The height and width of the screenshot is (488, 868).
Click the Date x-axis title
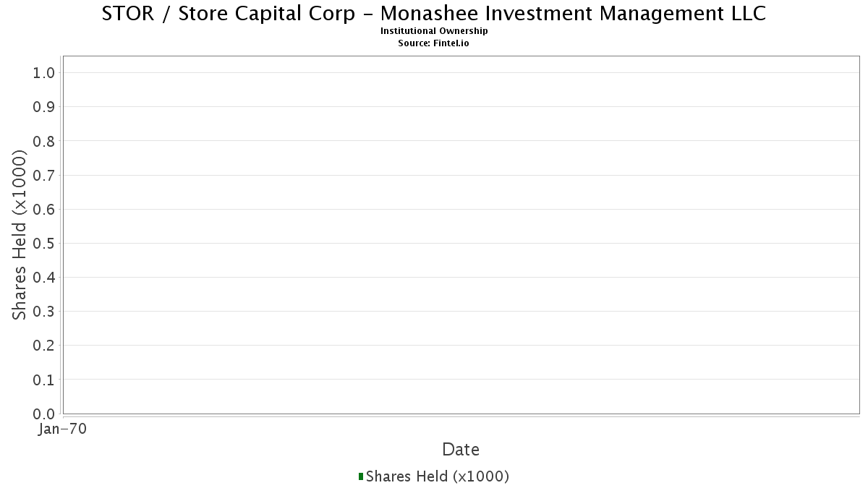point(461,450)
